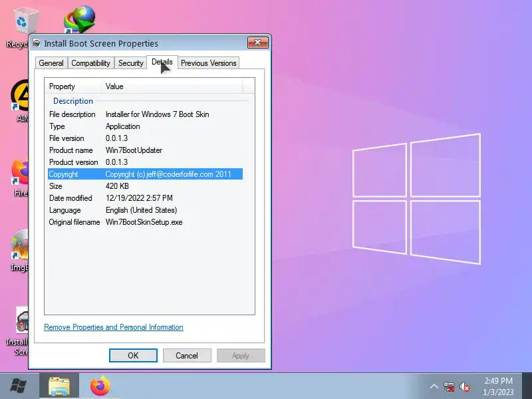Viewport: 532px width, 399px height.
Task: Select the Language property row
Action: pos(145,210)
